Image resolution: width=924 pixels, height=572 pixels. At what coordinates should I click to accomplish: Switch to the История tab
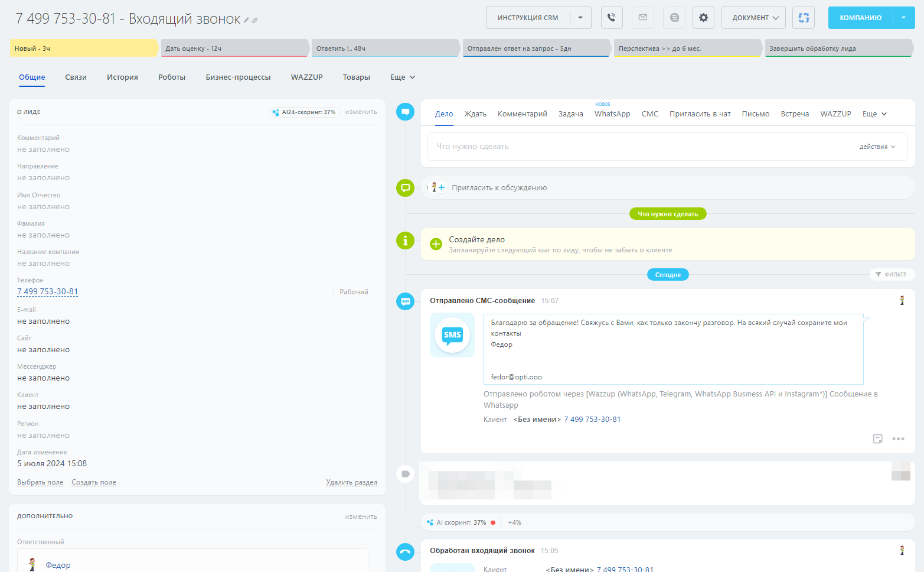click(122, 77)
